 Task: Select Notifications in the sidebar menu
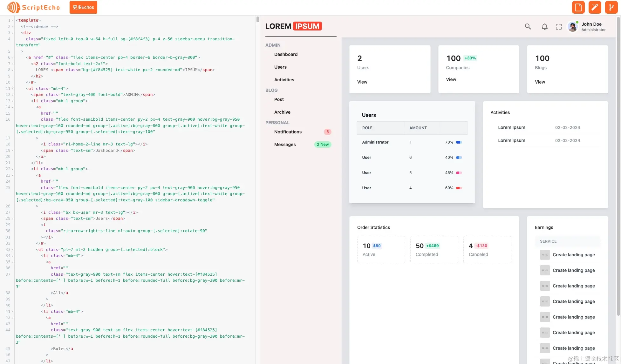(x=288, y=132)
